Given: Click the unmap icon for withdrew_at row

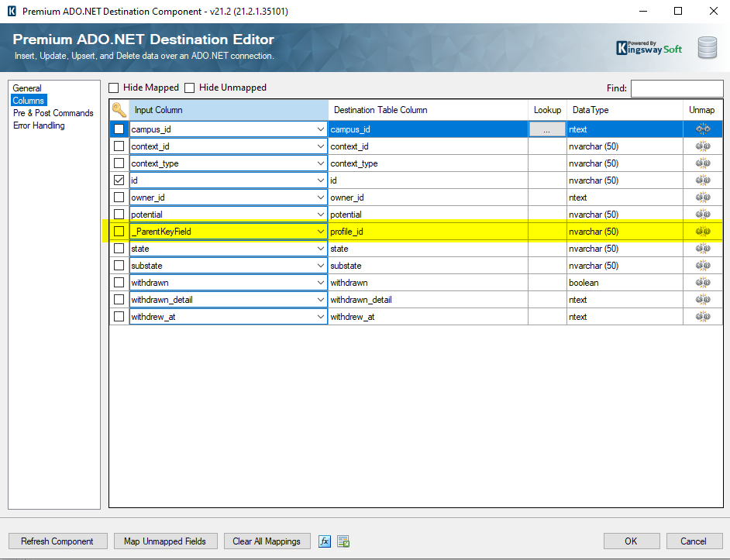Looking at the screenshot, I should point(703,317).
